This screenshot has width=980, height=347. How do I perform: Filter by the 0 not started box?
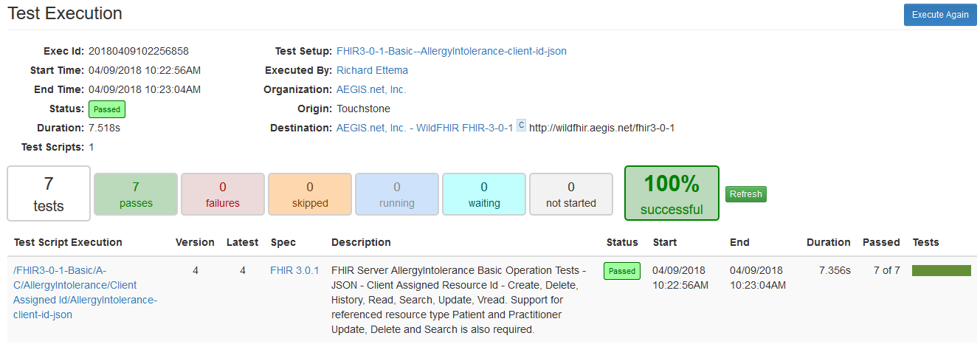[x=571, y=194]
